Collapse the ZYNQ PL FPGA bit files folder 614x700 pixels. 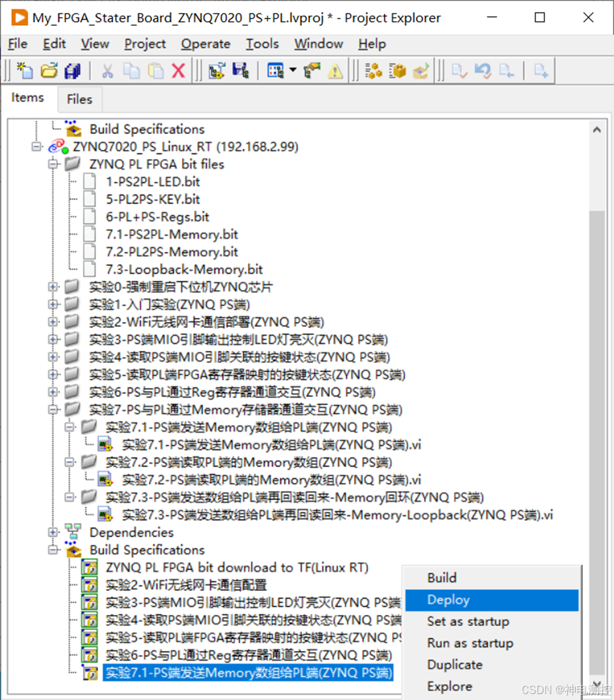click(53, 164)
